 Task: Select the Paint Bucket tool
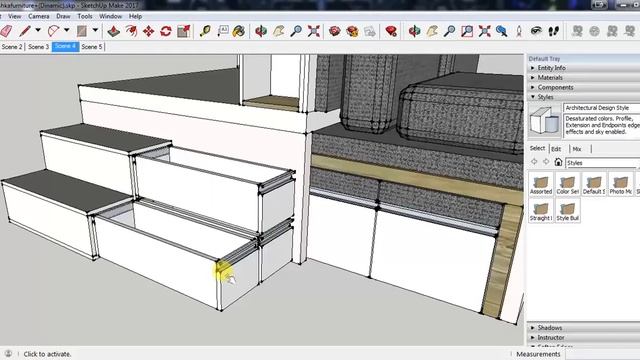point(239,31)
